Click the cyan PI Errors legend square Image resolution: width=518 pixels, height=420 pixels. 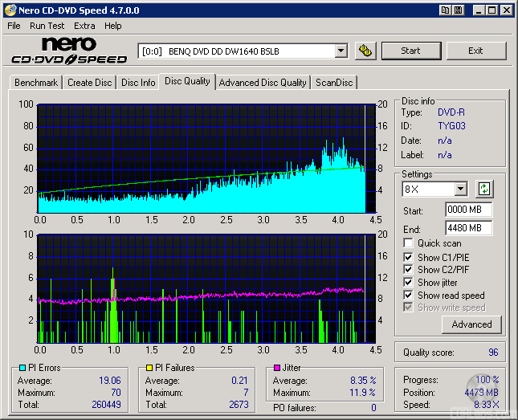click(22, 369)
